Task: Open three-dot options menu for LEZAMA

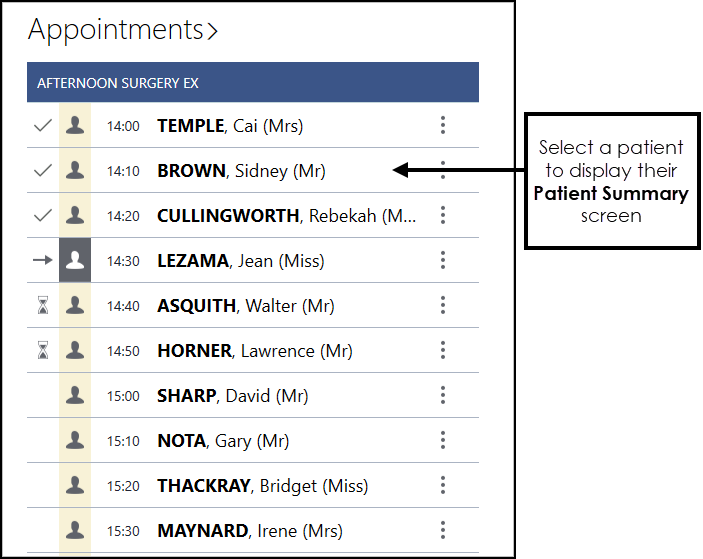Action: [x=443, y=261]
